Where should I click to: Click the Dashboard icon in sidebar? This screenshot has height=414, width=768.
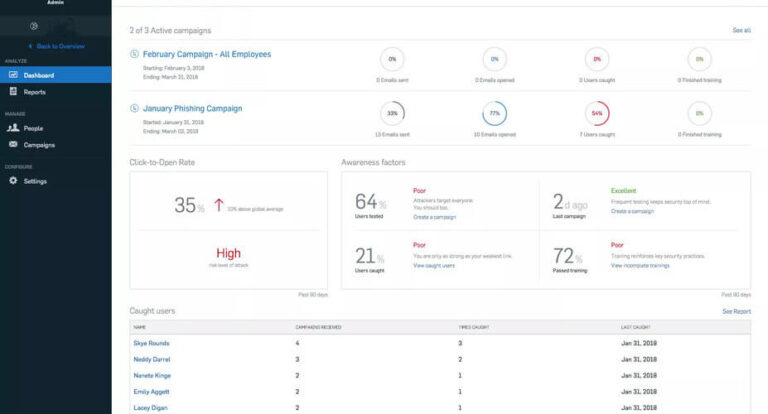13,75
